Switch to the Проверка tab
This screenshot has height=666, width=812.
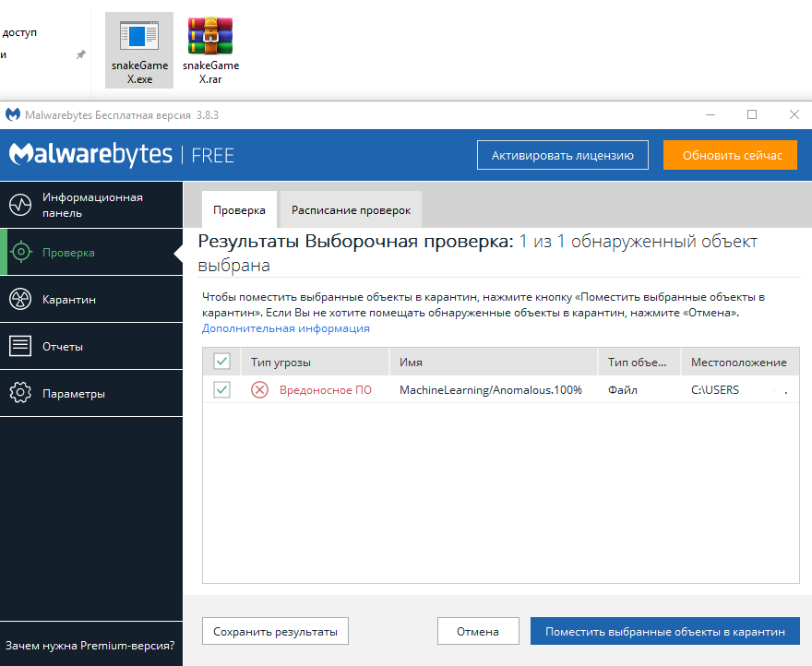pos(239,209)
